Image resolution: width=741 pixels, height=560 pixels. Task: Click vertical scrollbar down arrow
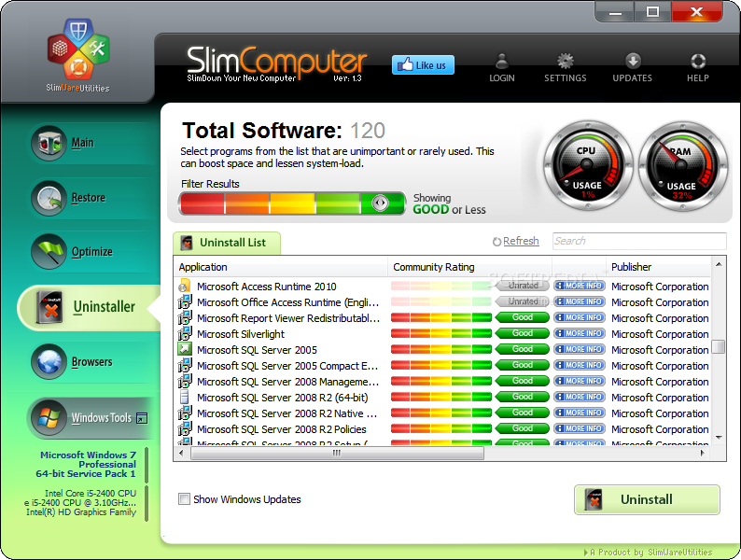coord(719,437)
